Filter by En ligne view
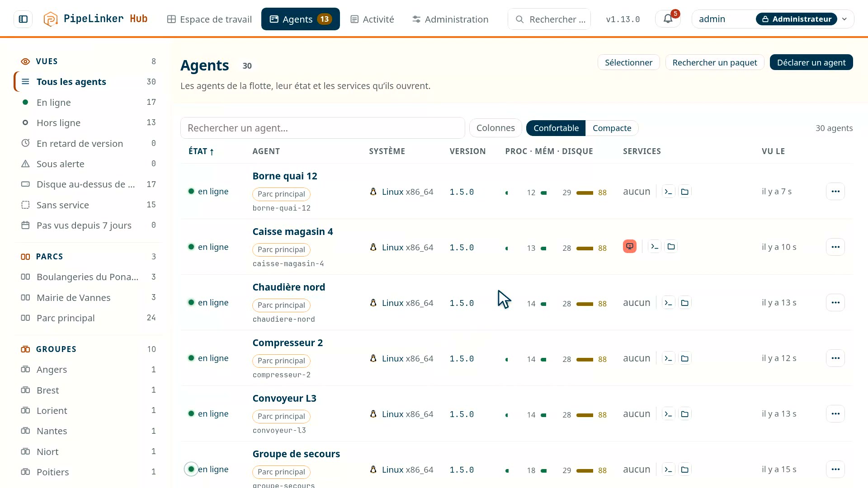 tap(88, 103)
